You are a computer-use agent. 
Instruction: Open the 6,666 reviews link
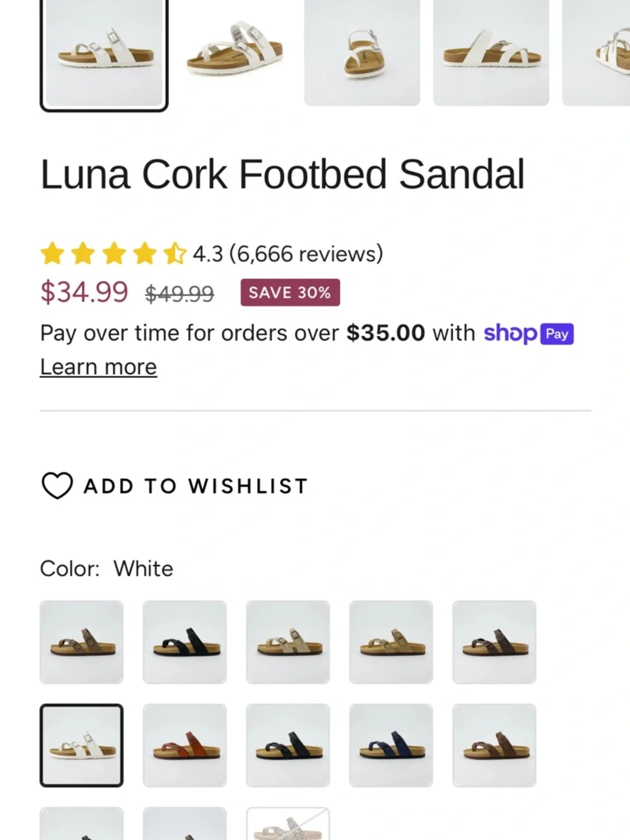pos(306,254)
